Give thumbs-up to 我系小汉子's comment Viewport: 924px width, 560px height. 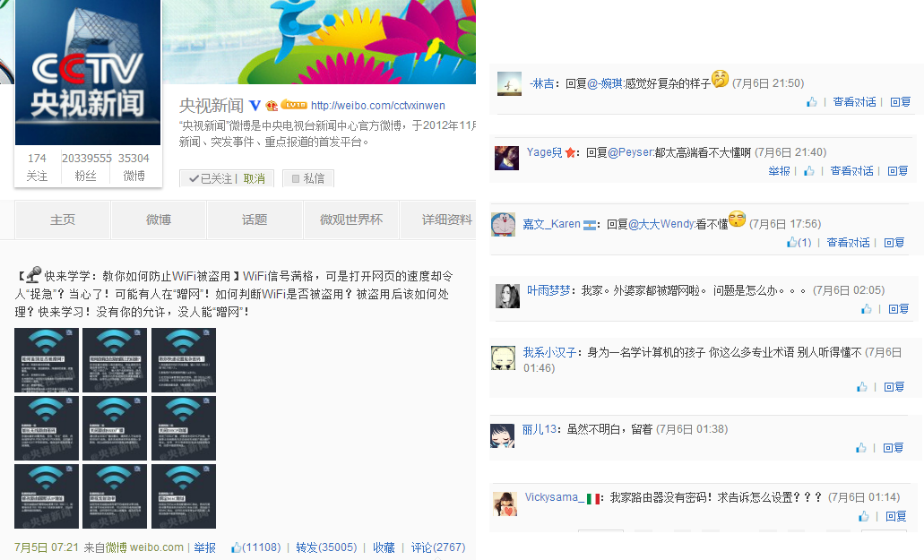(x=861, y=386)
